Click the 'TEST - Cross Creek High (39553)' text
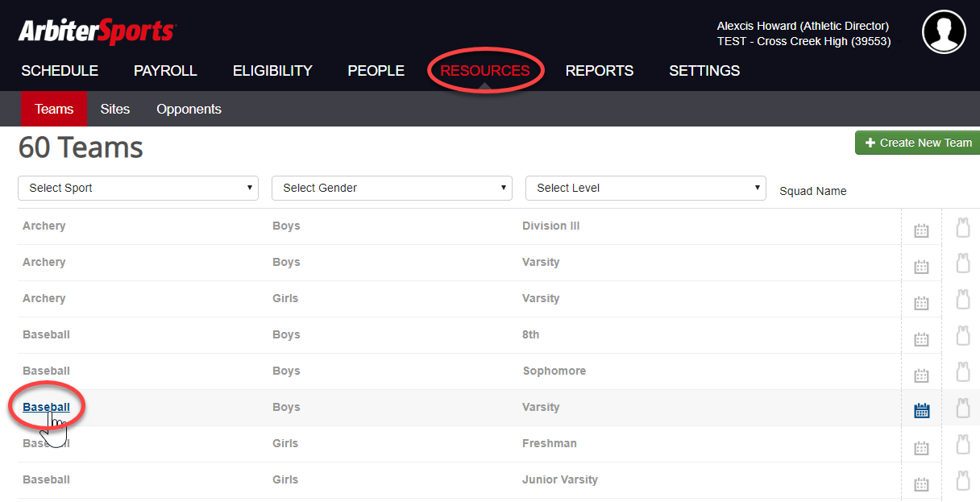The height and width of the screenshot is (502, 980). [x=804, y=41]
